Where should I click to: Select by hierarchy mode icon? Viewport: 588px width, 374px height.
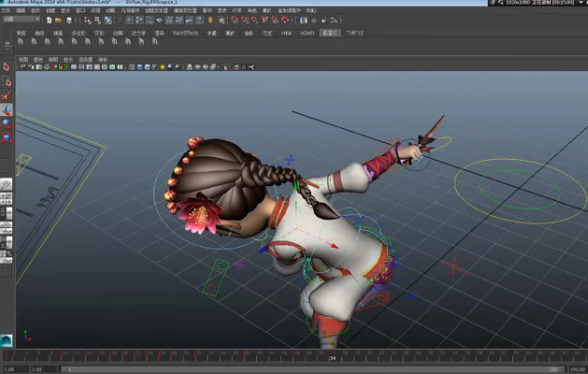(x=87, y=21)
